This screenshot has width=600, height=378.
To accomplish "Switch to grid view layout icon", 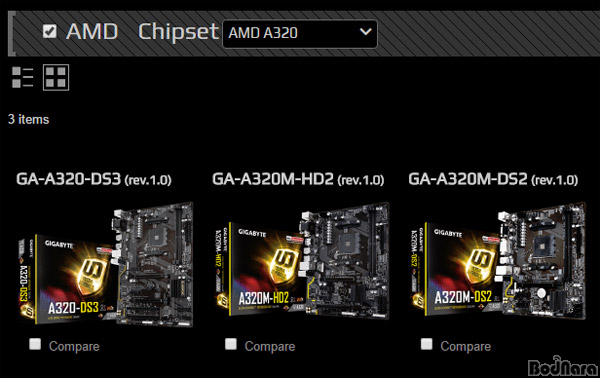I will (56, 77).
